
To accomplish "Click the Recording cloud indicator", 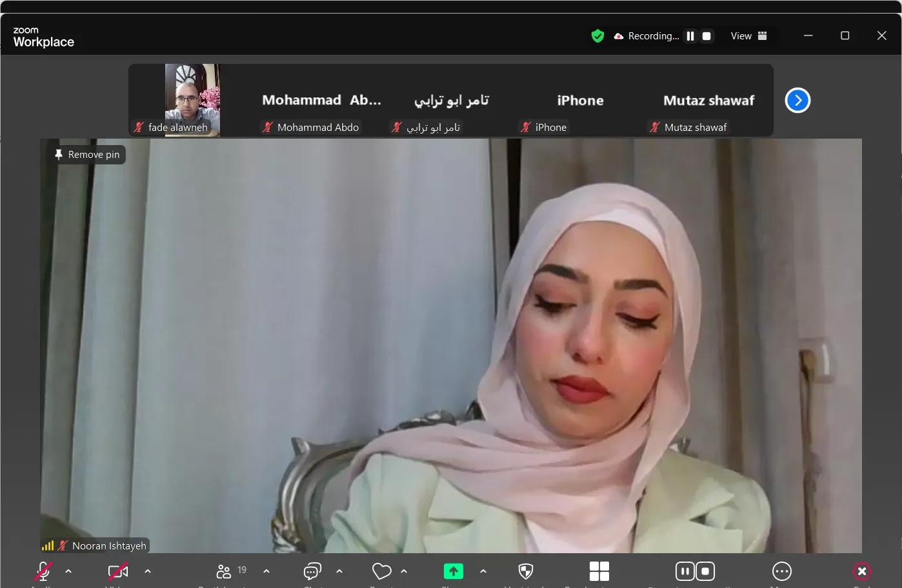I will coord(646,36).
